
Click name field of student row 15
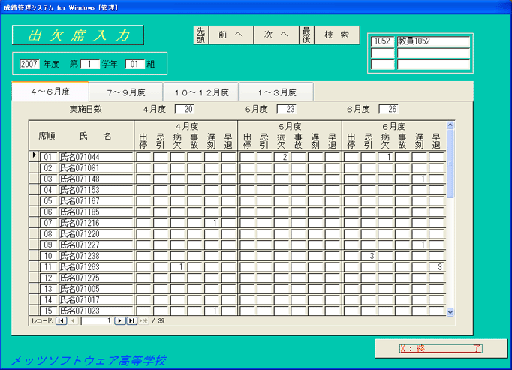coord(96,311)
